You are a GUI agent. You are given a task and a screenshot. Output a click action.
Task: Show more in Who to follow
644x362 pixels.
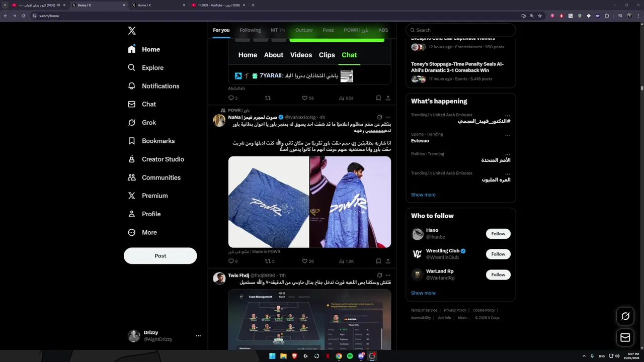click(x=423, y=293)
